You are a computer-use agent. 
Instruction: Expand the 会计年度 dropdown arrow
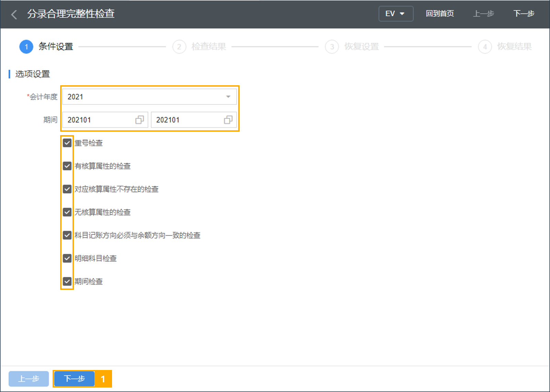pos(228,97)
